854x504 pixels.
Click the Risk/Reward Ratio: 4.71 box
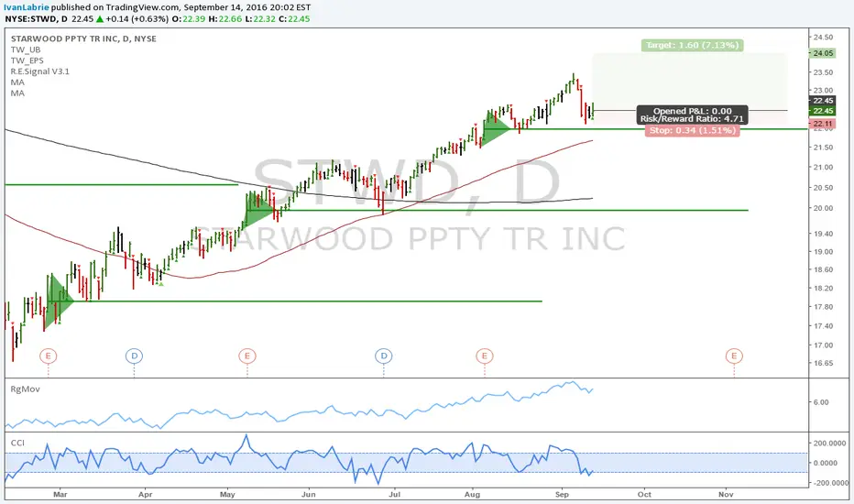click(x=692, y=115)
